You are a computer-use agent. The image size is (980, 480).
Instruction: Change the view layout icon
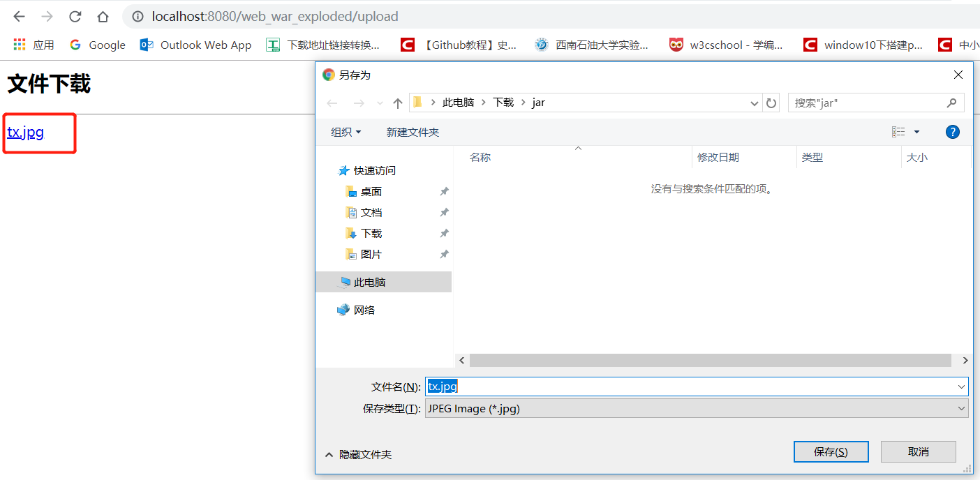coord(898,132)
